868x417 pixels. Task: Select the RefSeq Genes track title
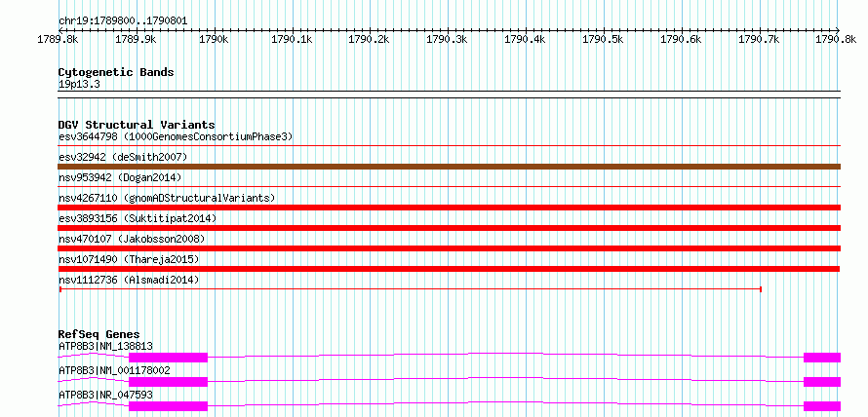coord(99,334)
